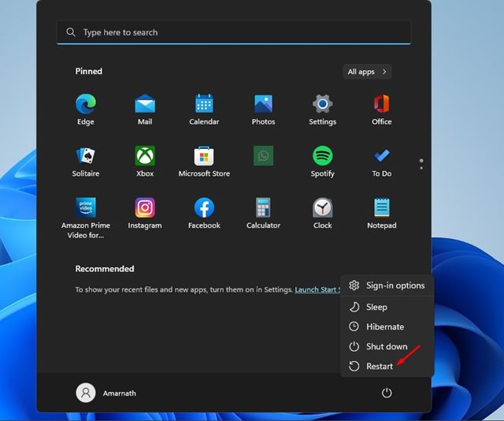Choose Hibernate in the power menu
Viewport: 504px width, 421px height.
387,326
